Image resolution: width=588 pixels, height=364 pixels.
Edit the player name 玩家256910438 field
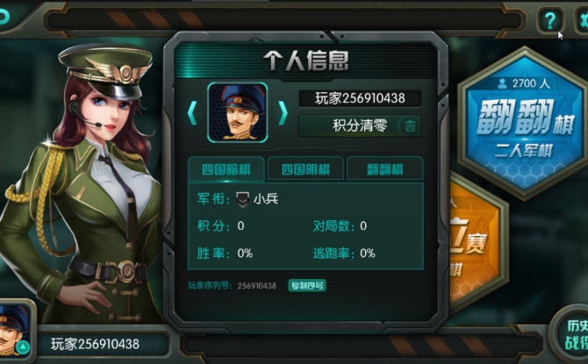tap(360, 98)
